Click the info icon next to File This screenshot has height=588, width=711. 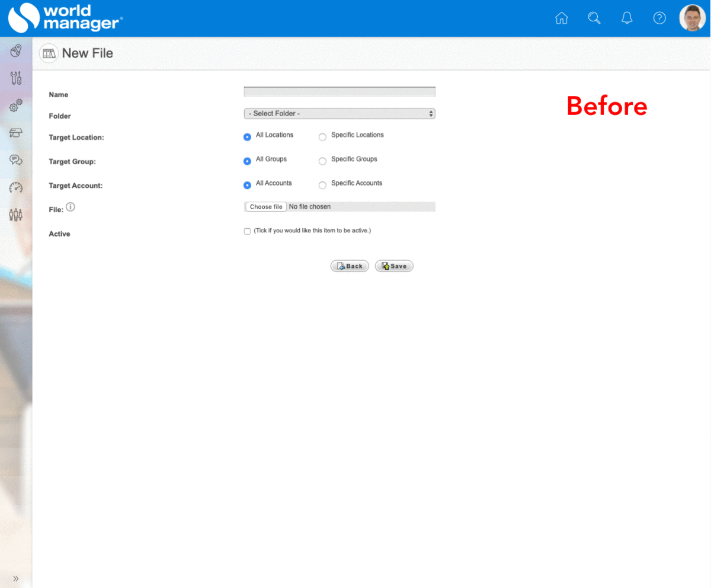[71, 207]
